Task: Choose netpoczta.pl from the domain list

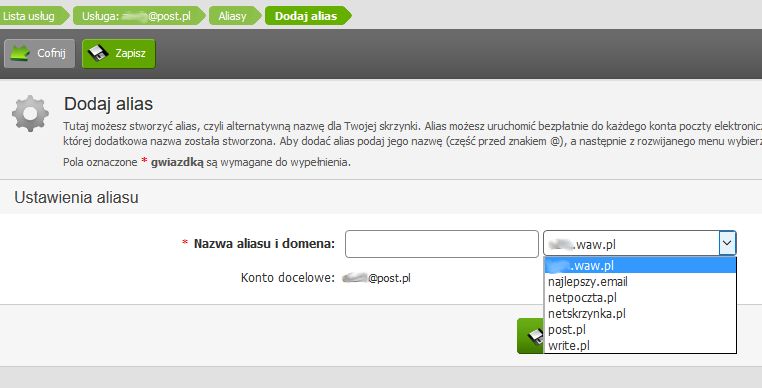Action: point(640,298)
